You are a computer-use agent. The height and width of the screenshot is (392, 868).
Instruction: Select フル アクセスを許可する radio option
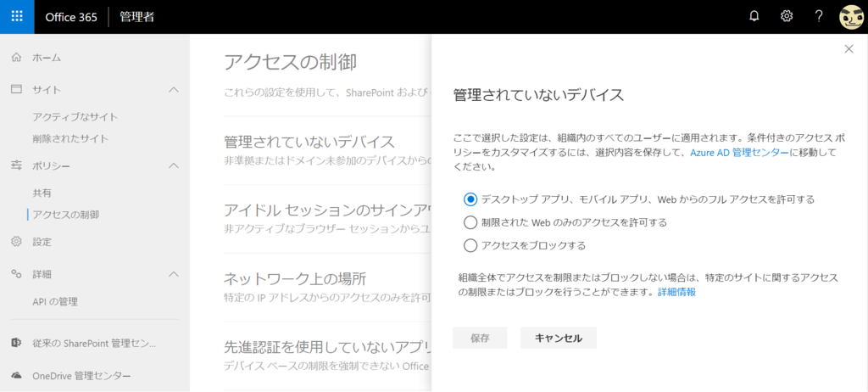coord(470,199)
